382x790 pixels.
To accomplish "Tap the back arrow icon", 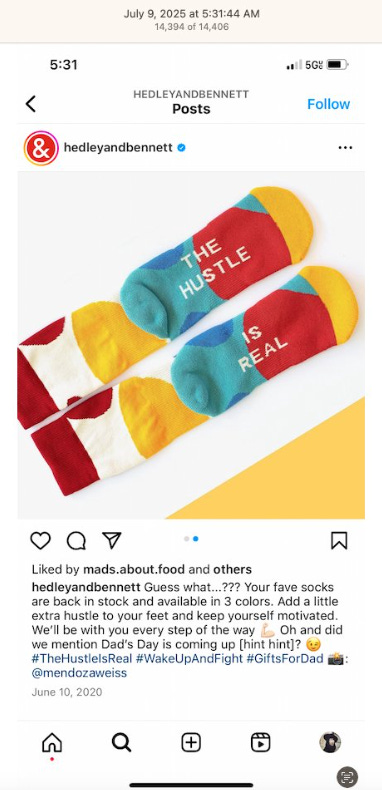I will (x=31, y=104).
